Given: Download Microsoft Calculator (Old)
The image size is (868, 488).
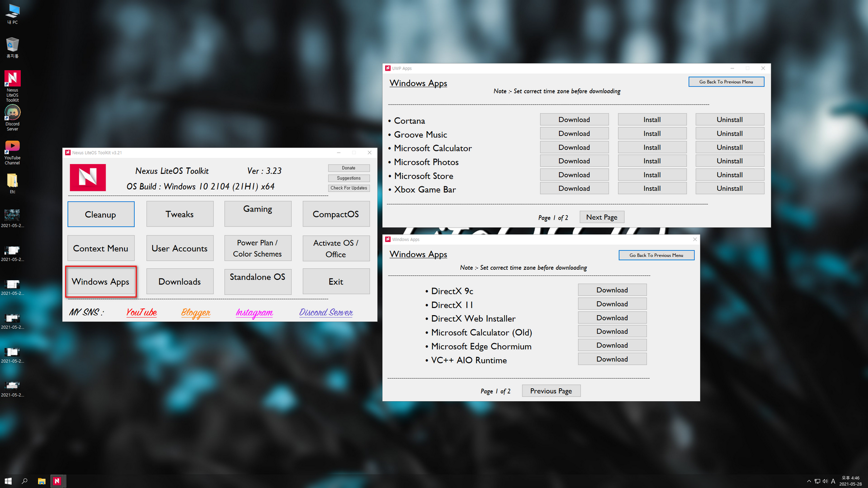Looking at the screenshot, I should [612, 331].
